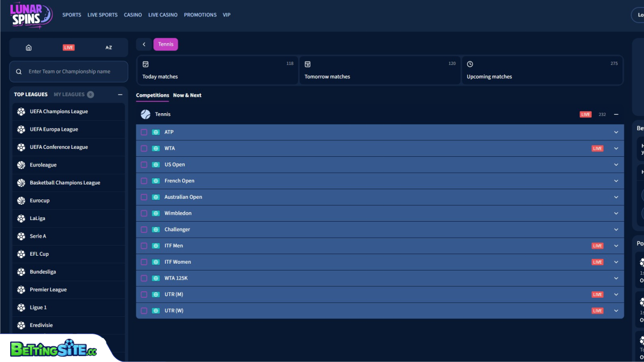Check the US Open checkbox

tap(144, 164)
